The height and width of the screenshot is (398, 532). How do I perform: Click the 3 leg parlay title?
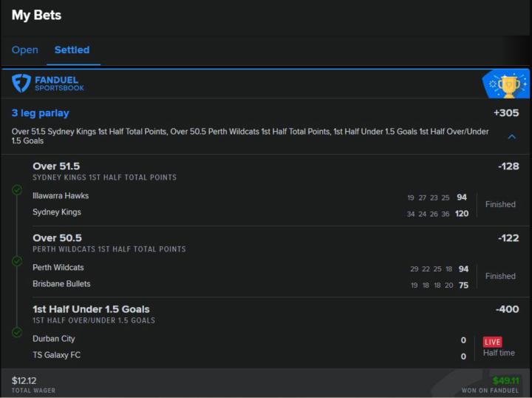click(x=40, y=113)
